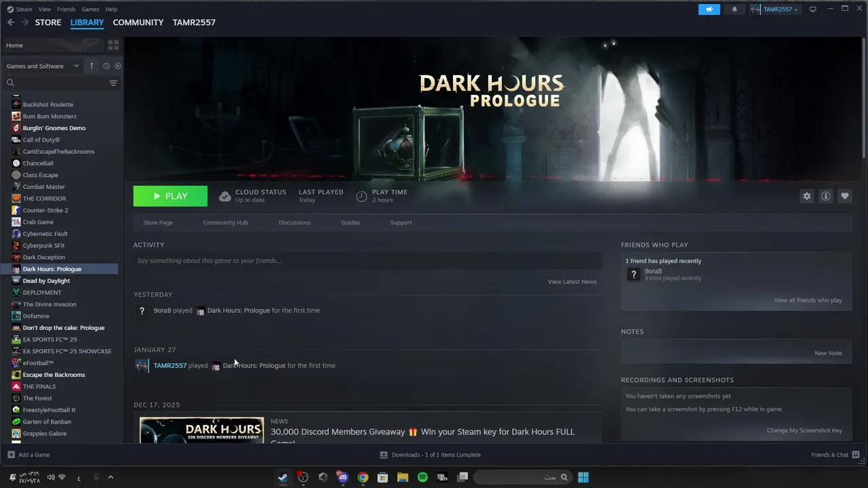Select THE FINALS in library list
868x488 pixels.
tap(39, 386)
